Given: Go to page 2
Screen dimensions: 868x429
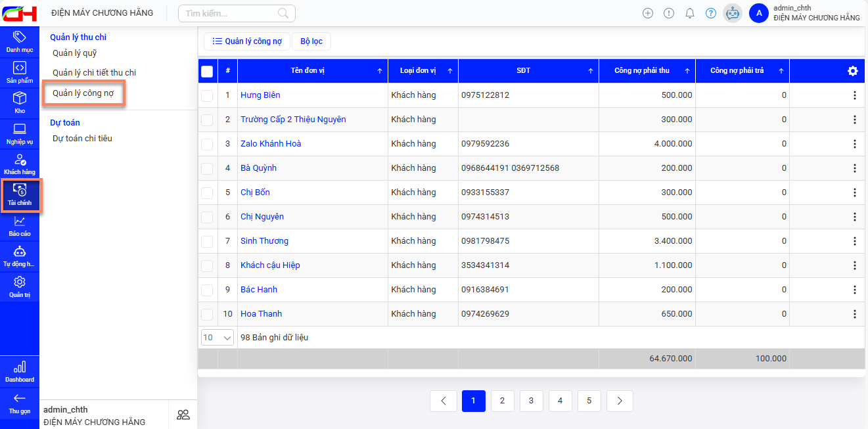Looking at the screenshot, I should (503, 401).
